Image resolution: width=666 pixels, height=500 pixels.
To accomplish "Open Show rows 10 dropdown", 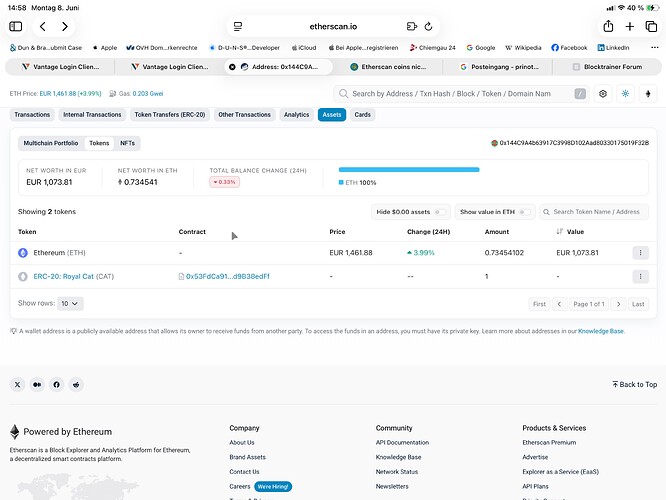I will coord(70,303).
